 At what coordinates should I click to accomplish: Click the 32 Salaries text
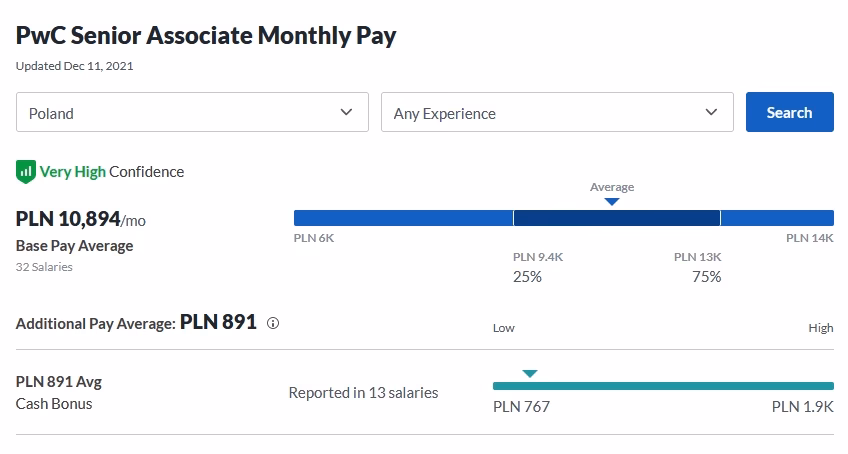point(44,267)
